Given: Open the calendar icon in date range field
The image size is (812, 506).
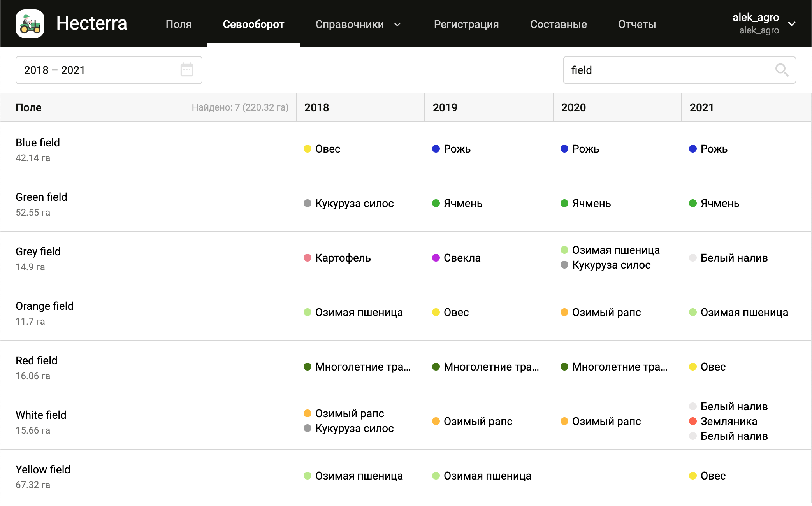Looking at the screenshot, I should click(x=187, y=70).
